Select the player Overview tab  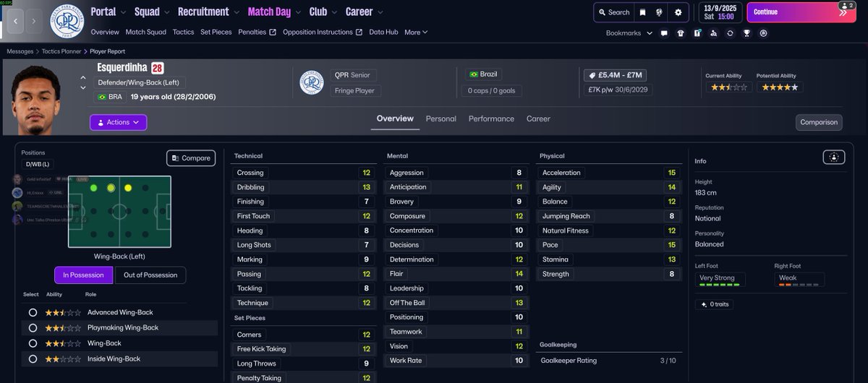point(395,119)
